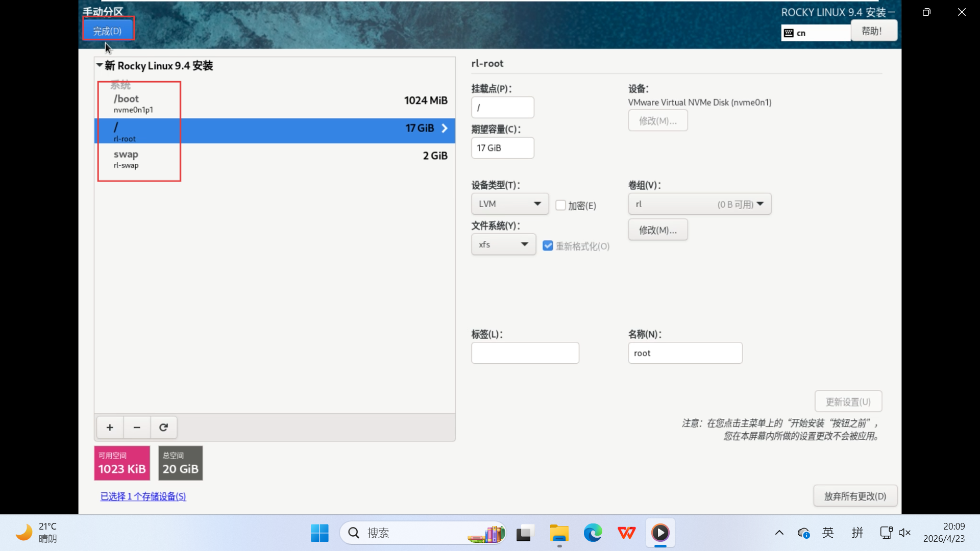
Task: Click the reload storage configuration icon
Action: coord(163,428)
